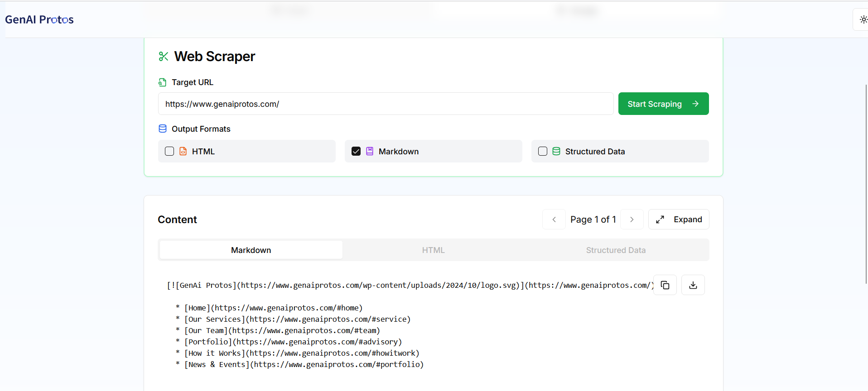Click the page scrollbar on the right
The image size is (868, 391).
coord(866,184)
